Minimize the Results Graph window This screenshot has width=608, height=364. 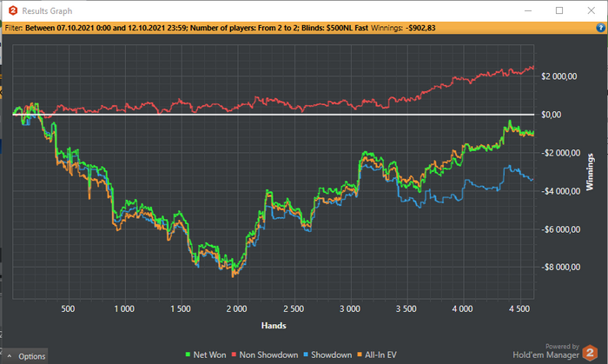click(x=528, y=10)
